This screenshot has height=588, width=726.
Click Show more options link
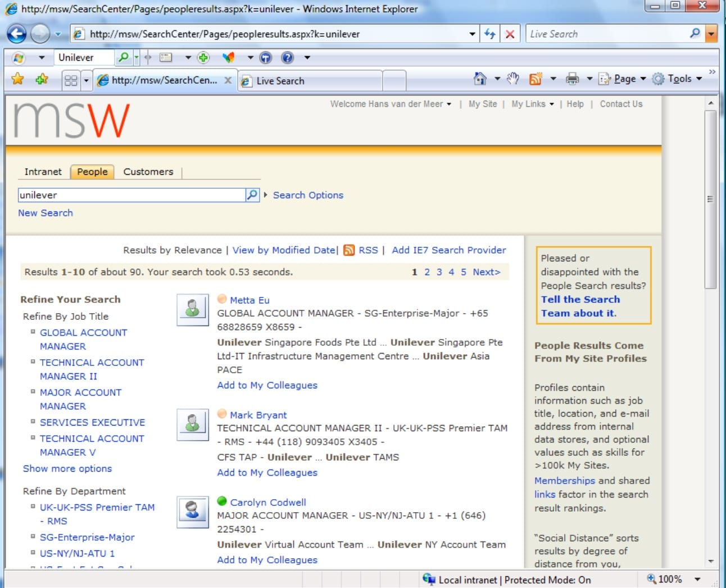[x=67, y=468]
